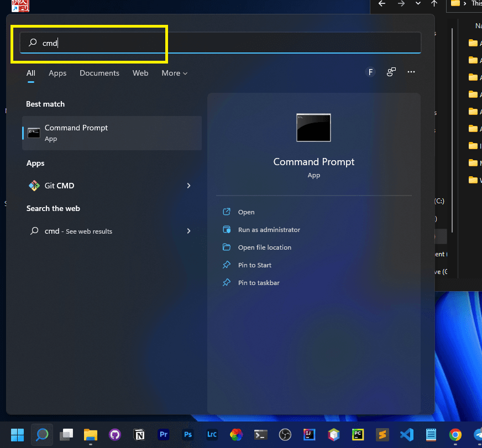Launch Sublime Text from the taskbar

pos(382,435)
